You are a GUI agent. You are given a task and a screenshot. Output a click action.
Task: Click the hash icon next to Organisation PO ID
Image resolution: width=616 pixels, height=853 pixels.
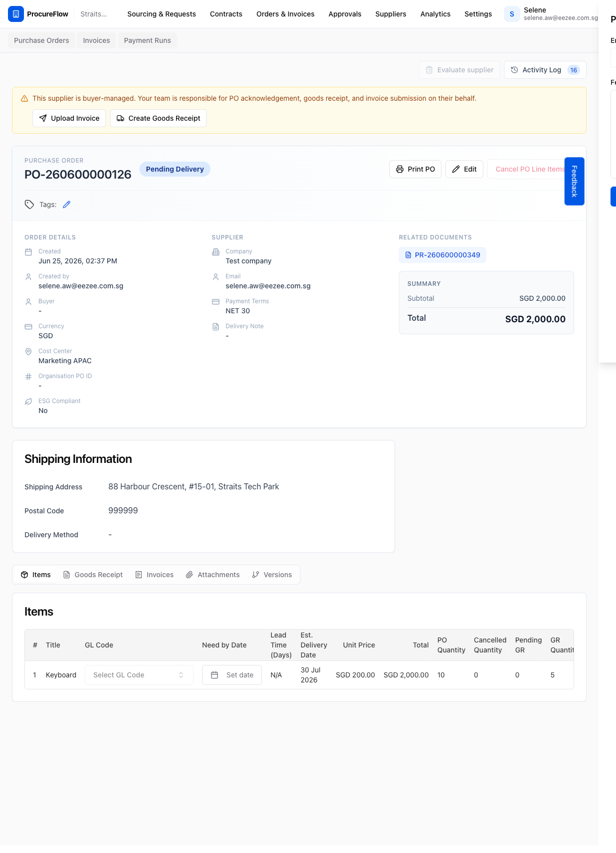click(28, 377)
